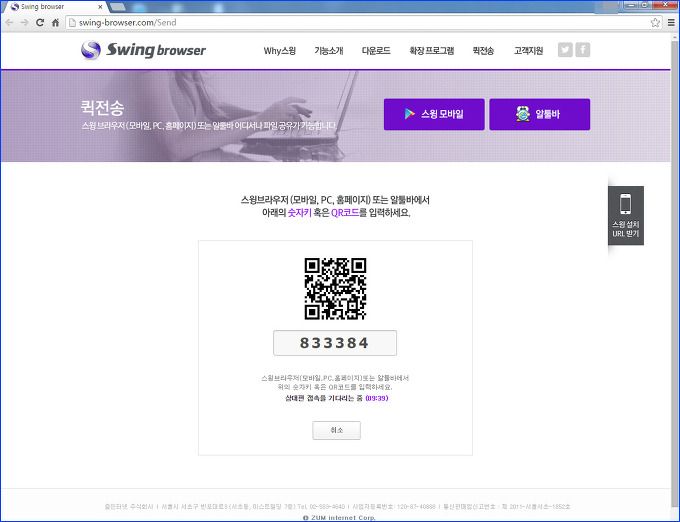
Task: Close the Swing browser tab
Action: (101, 7)
